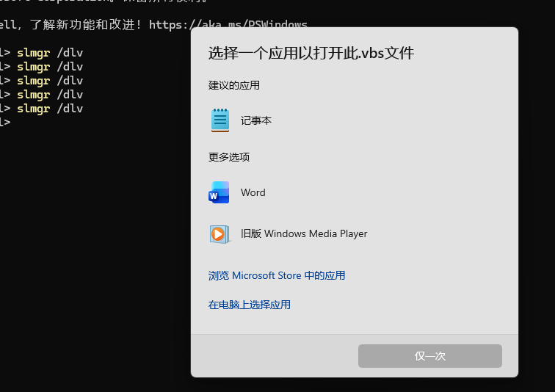Click the empty terminal prompt line
Viewport: 555px width, 392px height.
pos(6,123)
